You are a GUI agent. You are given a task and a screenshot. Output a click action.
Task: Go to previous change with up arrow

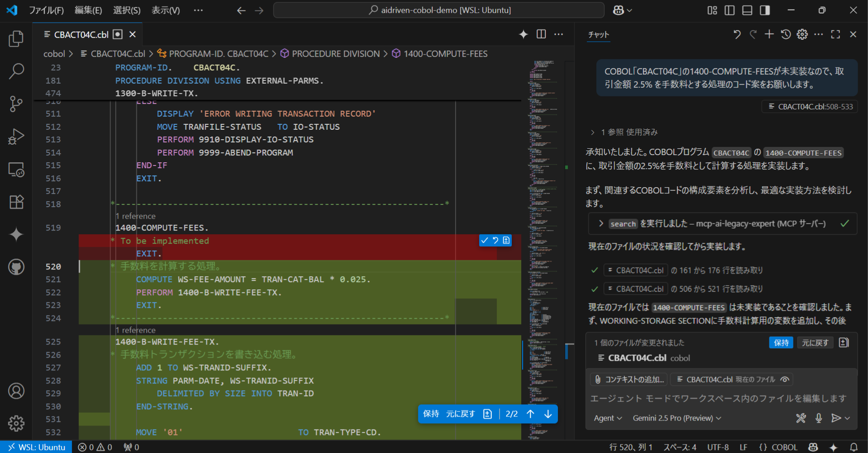click(530, 414)
